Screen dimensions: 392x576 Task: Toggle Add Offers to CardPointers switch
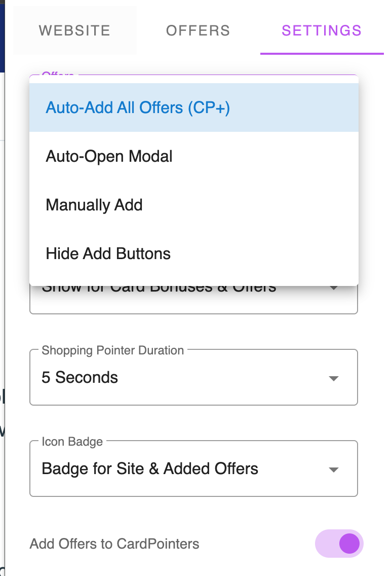point(339,544)
